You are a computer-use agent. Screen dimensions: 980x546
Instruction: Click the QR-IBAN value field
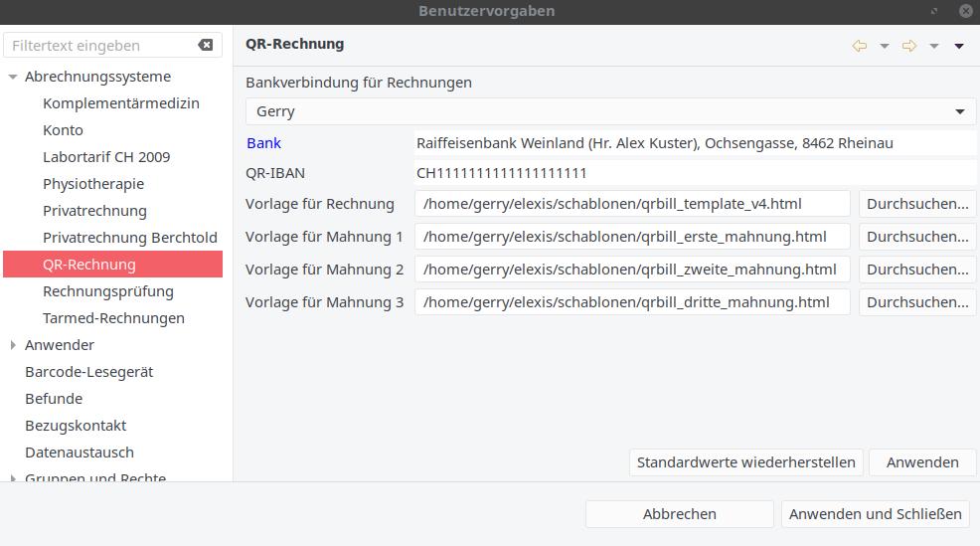coord(695,173)
